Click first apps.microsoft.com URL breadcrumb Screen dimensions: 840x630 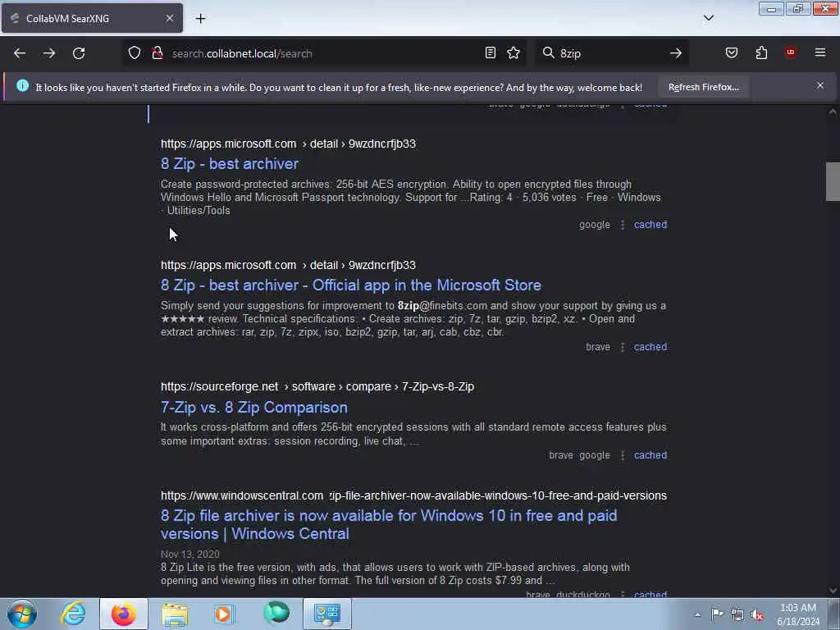288,144
